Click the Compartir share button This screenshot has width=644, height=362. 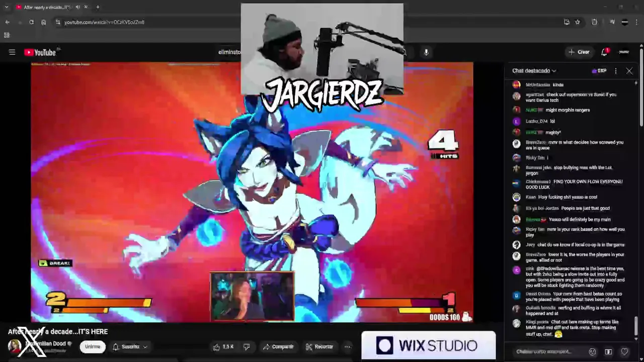[x=278, y=346]
